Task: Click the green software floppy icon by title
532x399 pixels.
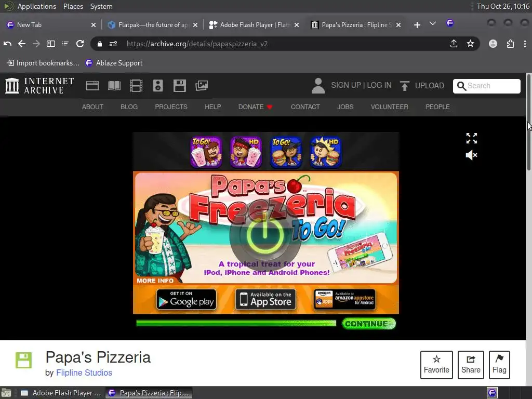Action: (23, 360)
